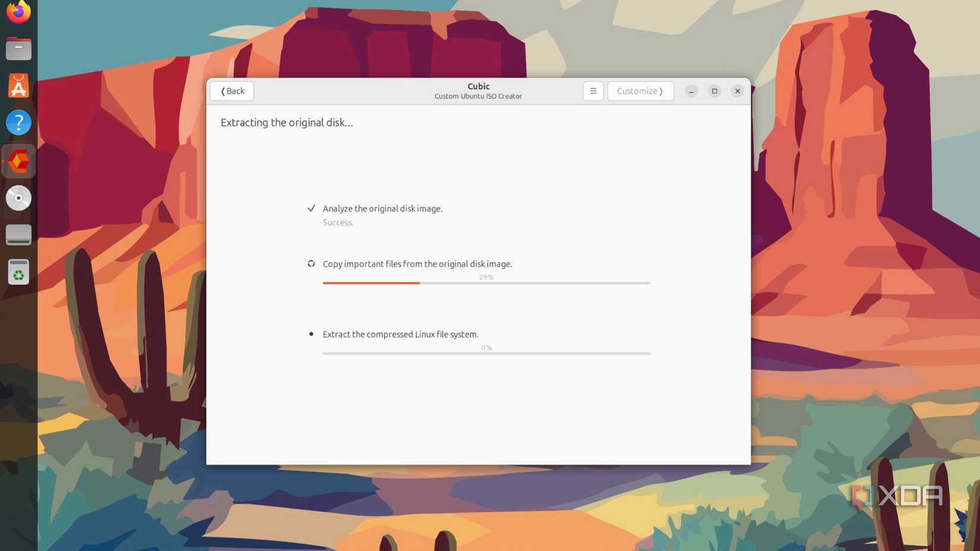Image resolution: width=980 pixels, height=551 pixels.
Task: Click the Copy important files step text
Action: (x=417, y=264)
